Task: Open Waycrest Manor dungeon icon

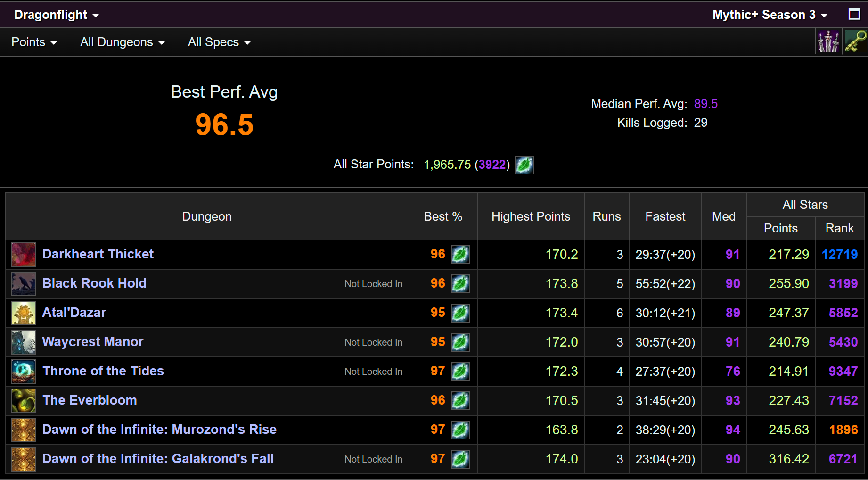Action: (x=24, y=342)
